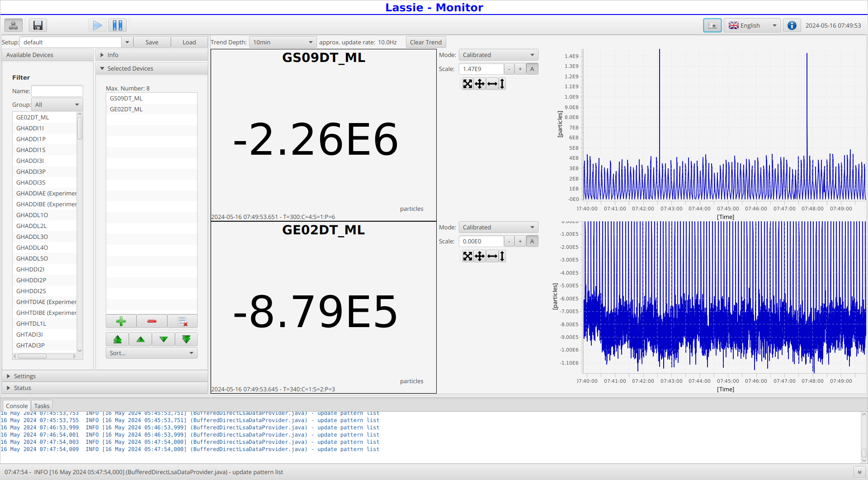Expand the Info section
The height and width of the screenshot is (480, 868).
point(151,55)
